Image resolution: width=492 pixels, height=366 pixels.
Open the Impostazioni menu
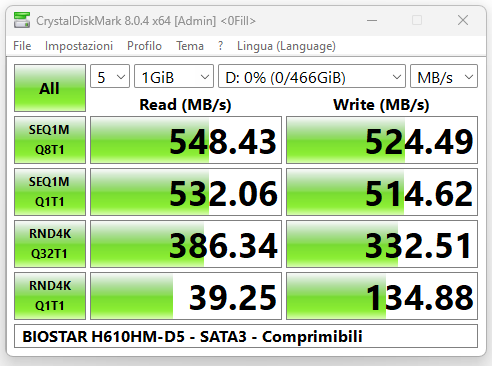click(79, 46)
